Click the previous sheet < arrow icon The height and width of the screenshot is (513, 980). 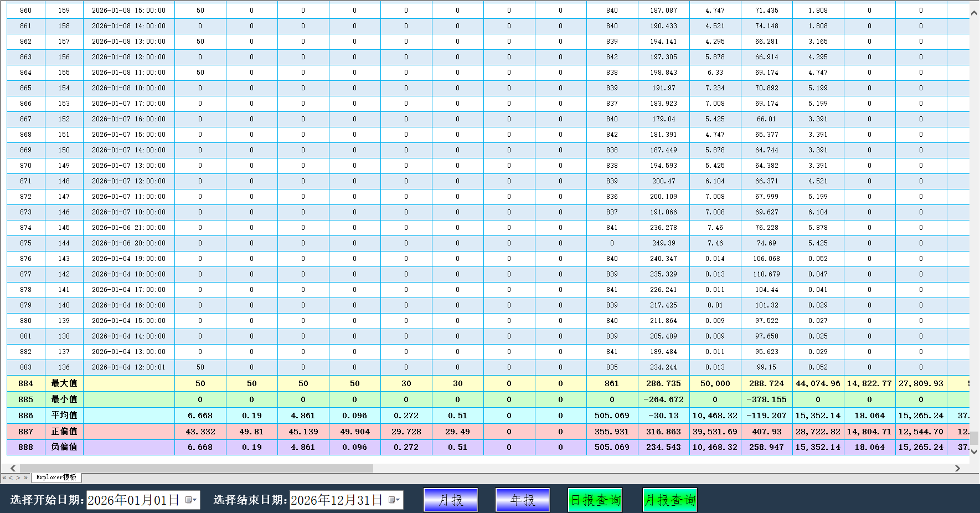coord(12,477)
